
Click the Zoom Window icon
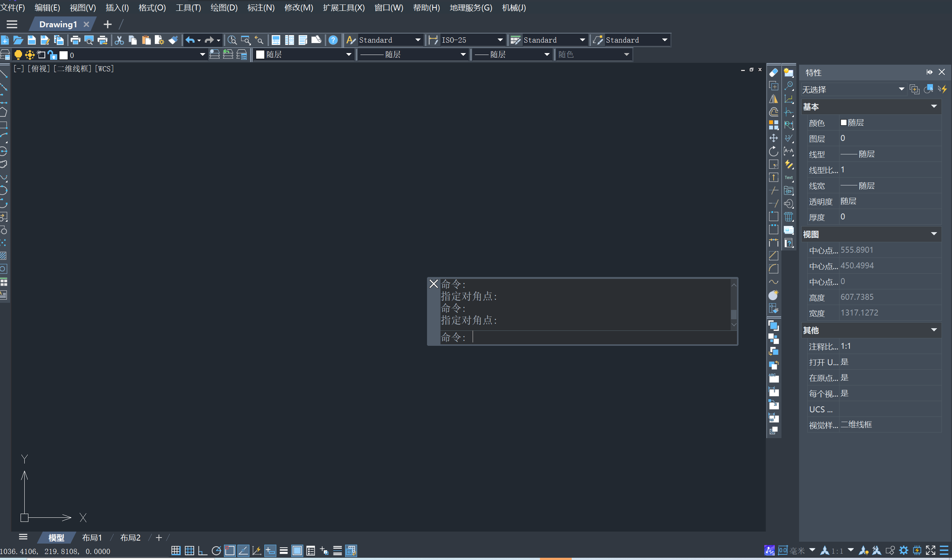[x=246, y=40]
